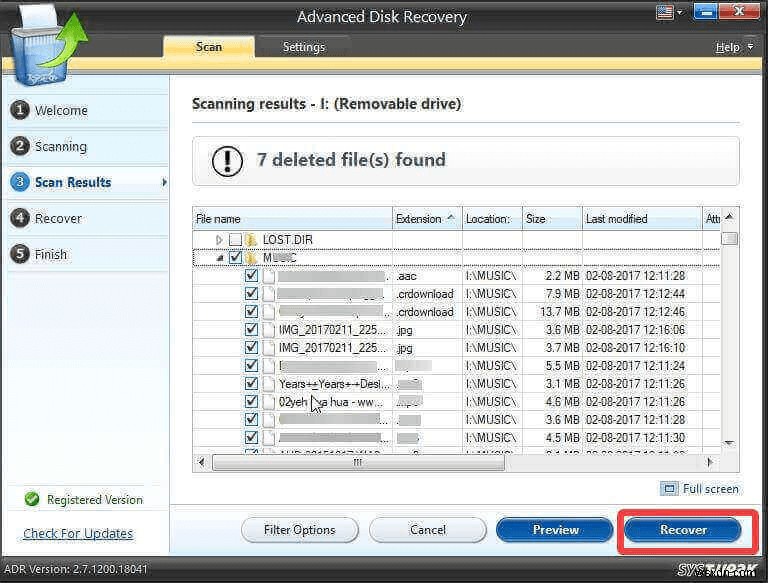Toggle the LOST.DIR folder checkbox

coord(235,240)
